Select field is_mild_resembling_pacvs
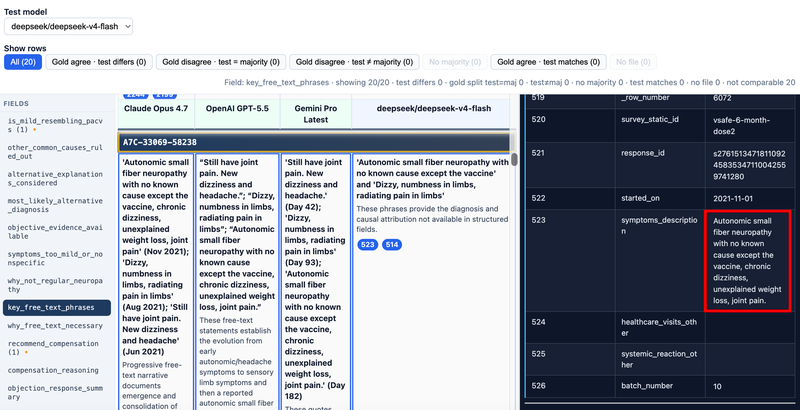Viewport: 800px width, 410px height. [55, 125]
